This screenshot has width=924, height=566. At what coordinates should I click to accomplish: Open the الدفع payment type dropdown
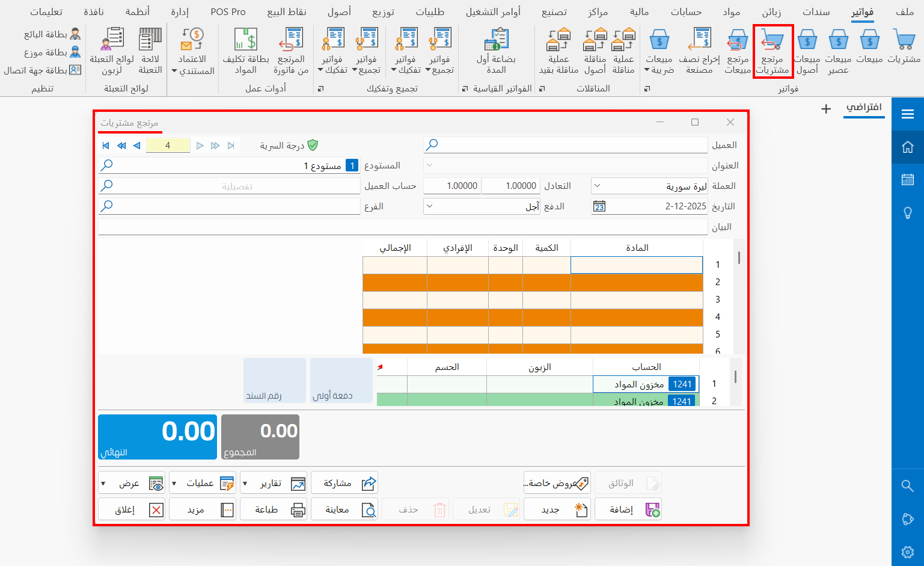(x=429, y=206)
